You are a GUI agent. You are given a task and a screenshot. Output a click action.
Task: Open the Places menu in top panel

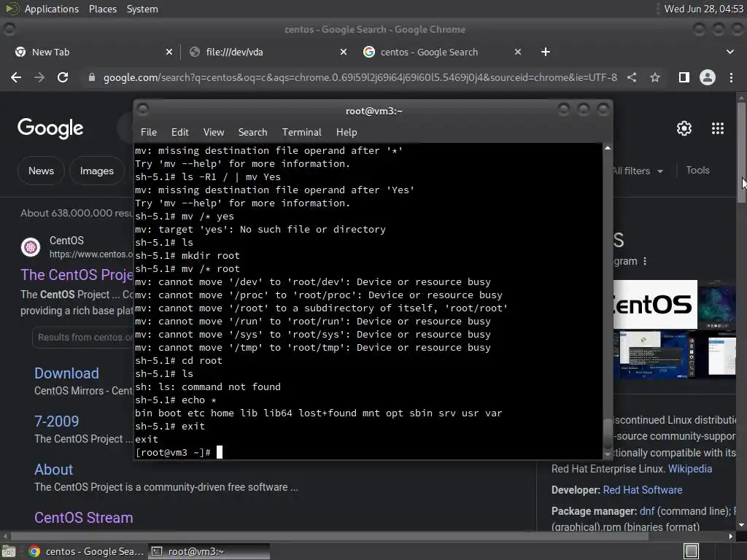tap(103, 9)
